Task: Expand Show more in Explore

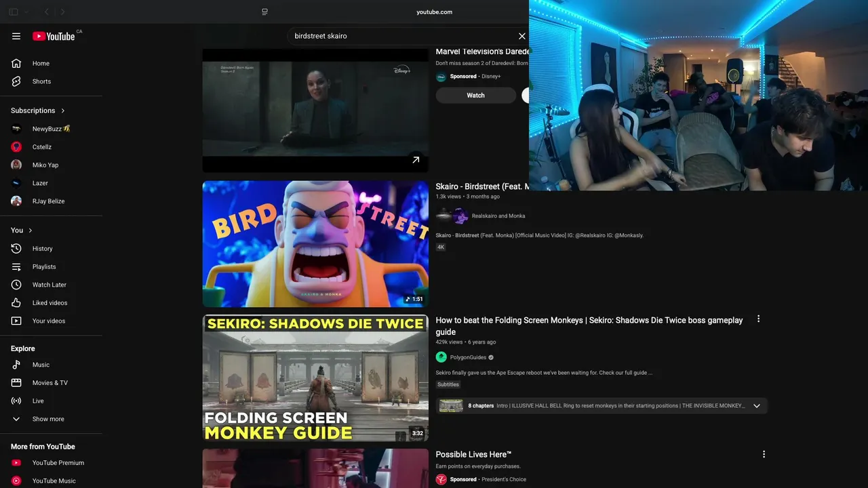Action: pos(16,419)
